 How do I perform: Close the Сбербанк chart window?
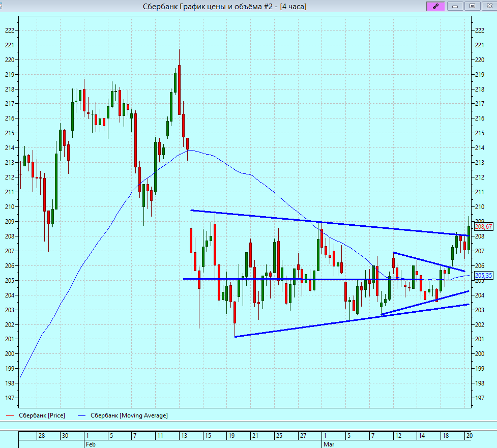[x=489, y=6]
